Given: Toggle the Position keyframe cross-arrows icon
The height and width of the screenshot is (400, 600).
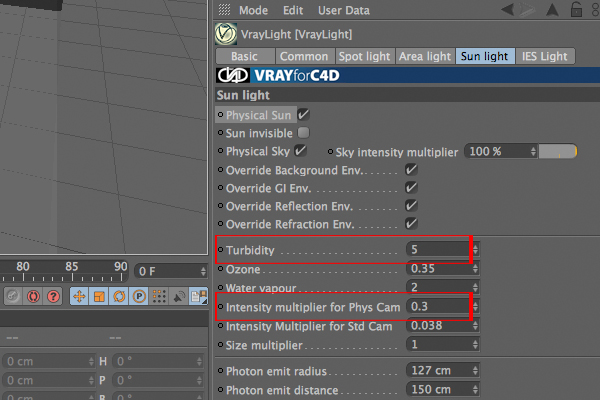Looking at the screenshot, I should pos(79,297).
